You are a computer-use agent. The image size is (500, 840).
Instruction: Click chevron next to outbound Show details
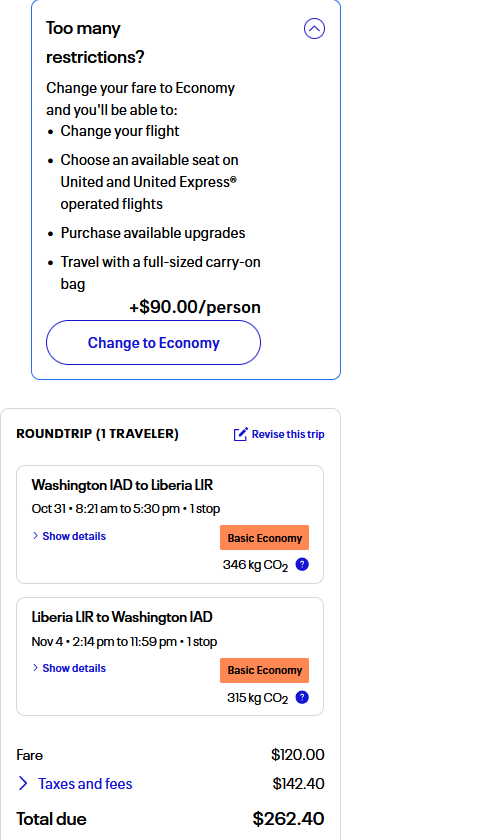click(35, 536)
